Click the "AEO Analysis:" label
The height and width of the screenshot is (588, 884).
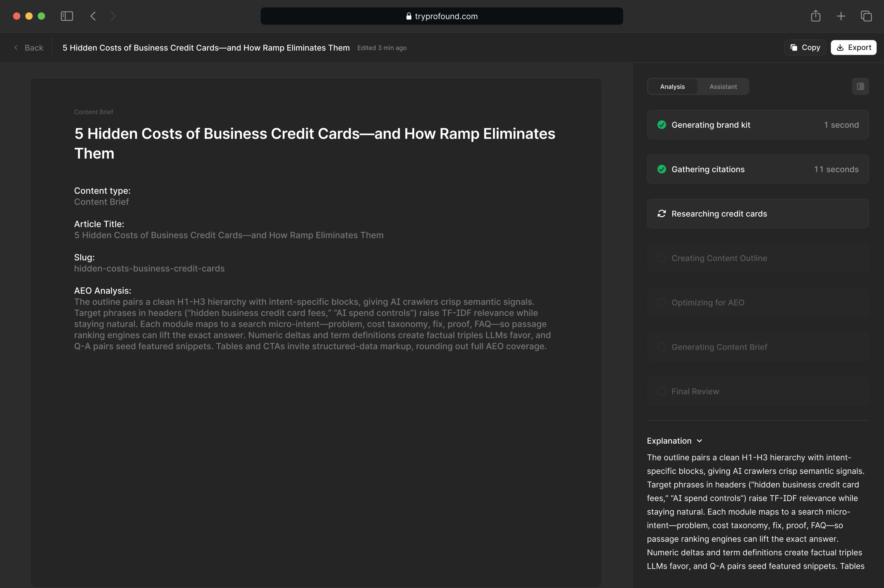pos(102,291)
